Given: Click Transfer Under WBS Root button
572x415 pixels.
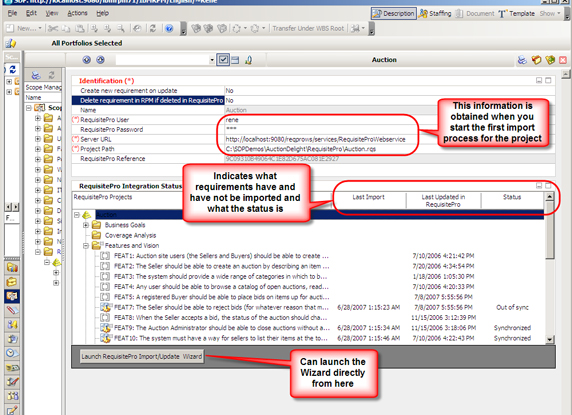Looking at the screenshot, I should [x=308, y=28].
